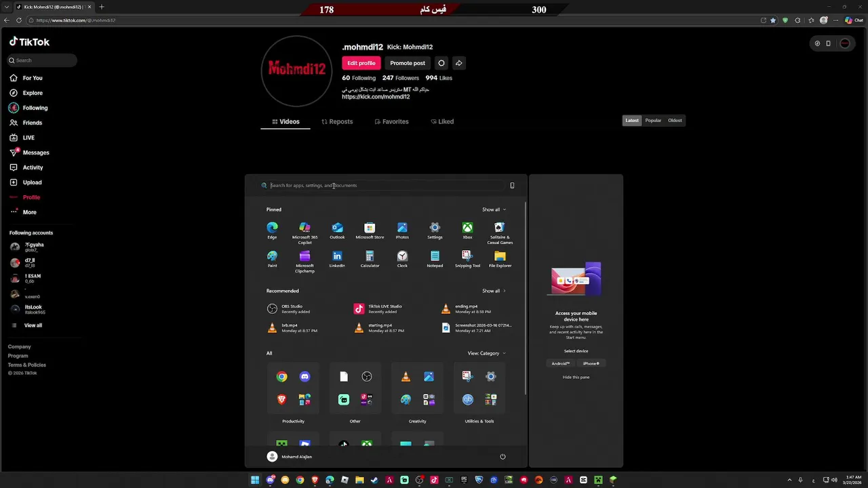Open Outlook from Start menu
This screenshot has width=868, height=488.
tap(337, 230)
